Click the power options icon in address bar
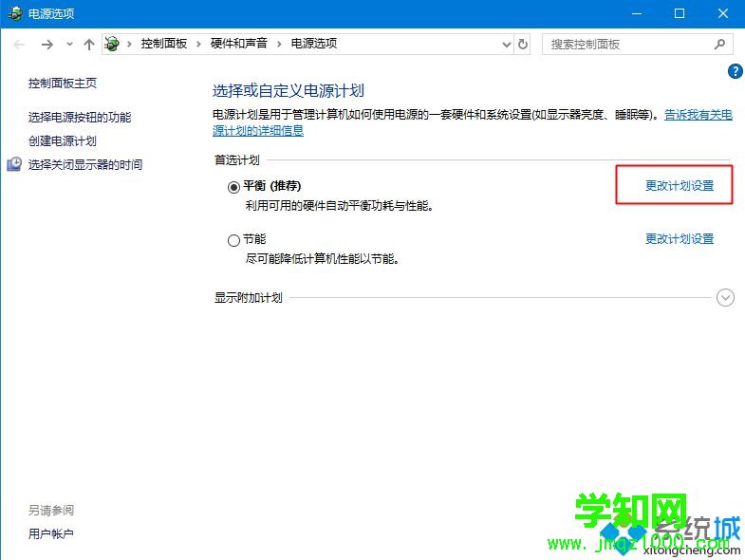The image size is (745, 560). pos(112,44)
